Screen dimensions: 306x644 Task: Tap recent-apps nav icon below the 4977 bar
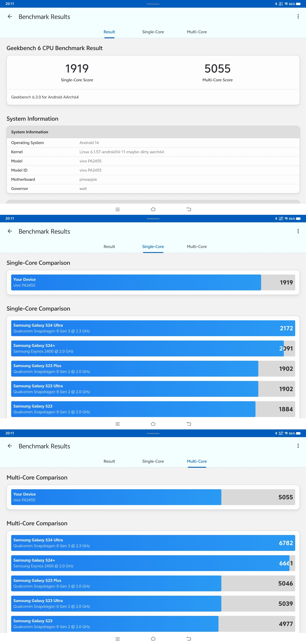click(x=118, y=639)
